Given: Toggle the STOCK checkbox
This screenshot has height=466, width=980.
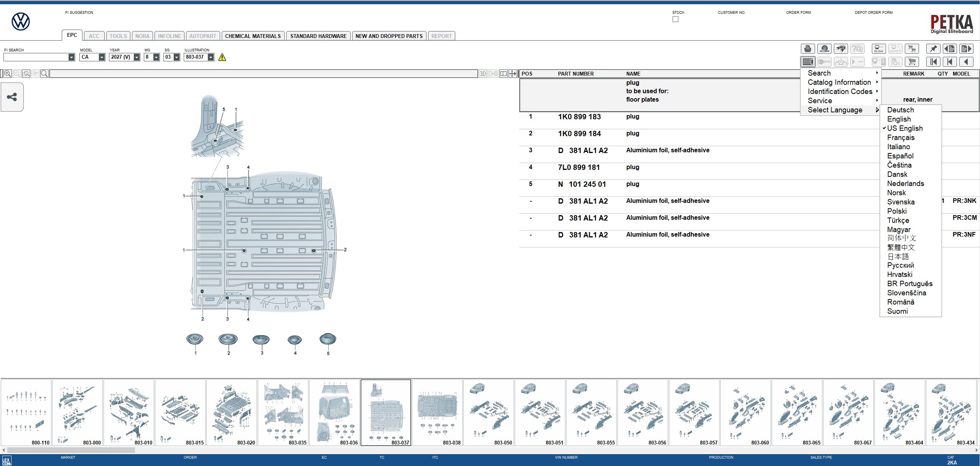Looking at the screenshot, I should (675, 19).
